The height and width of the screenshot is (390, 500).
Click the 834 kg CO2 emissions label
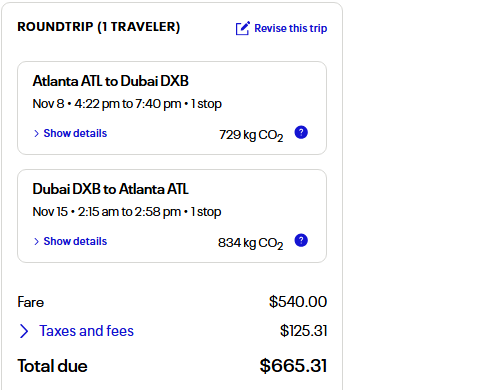(x=250, y=243)
